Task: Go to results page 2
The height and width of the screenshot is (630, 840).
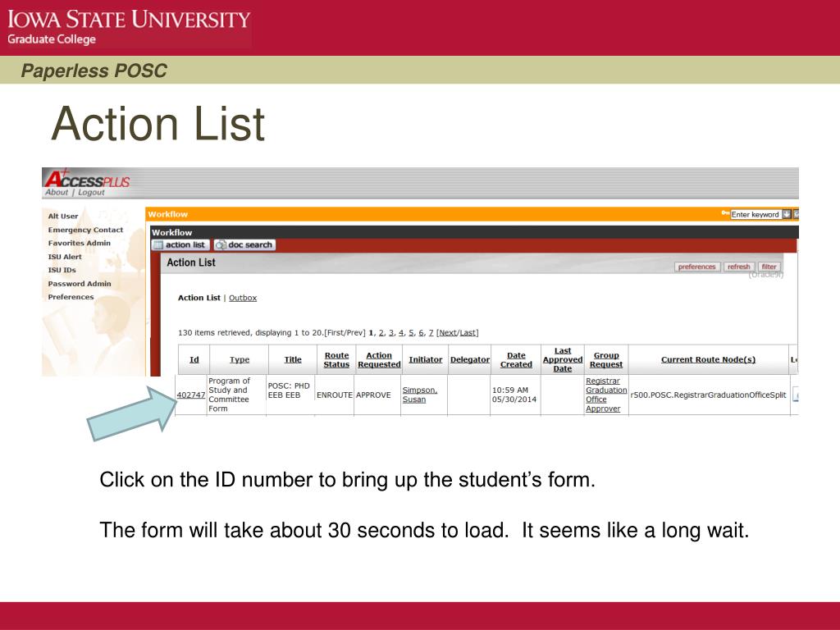Action: 381,333
